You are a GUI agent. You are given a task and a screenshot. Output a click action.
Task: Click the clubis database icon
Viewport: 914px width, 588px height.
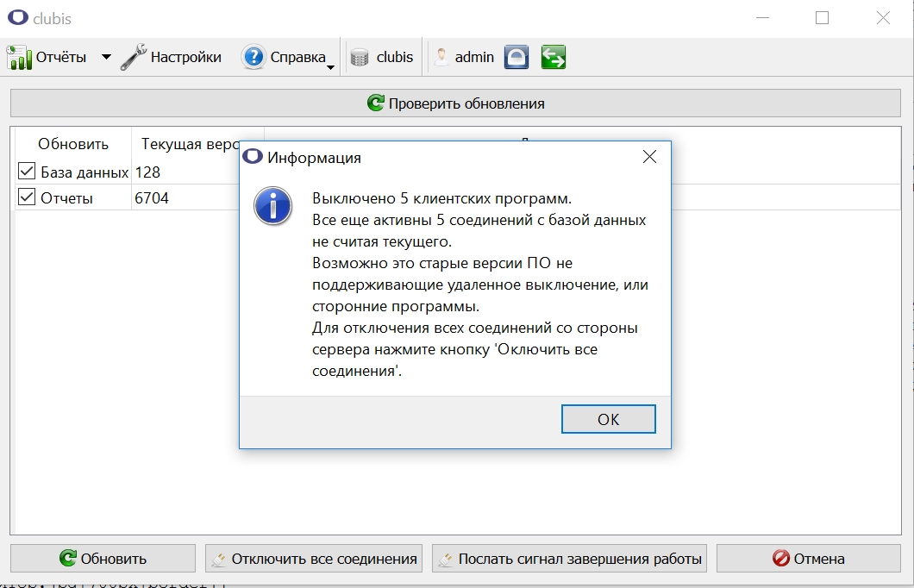coord(360,57)
